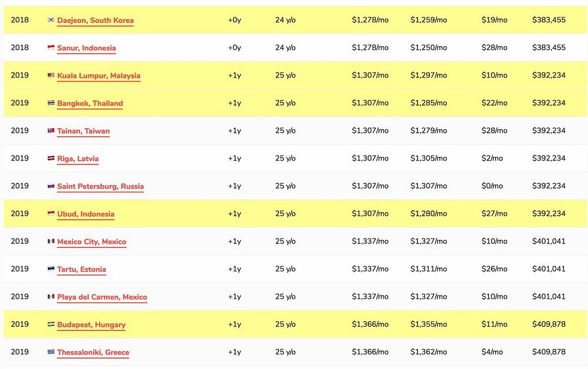Follow the Bangkok, Thailand link

point(90,103)
